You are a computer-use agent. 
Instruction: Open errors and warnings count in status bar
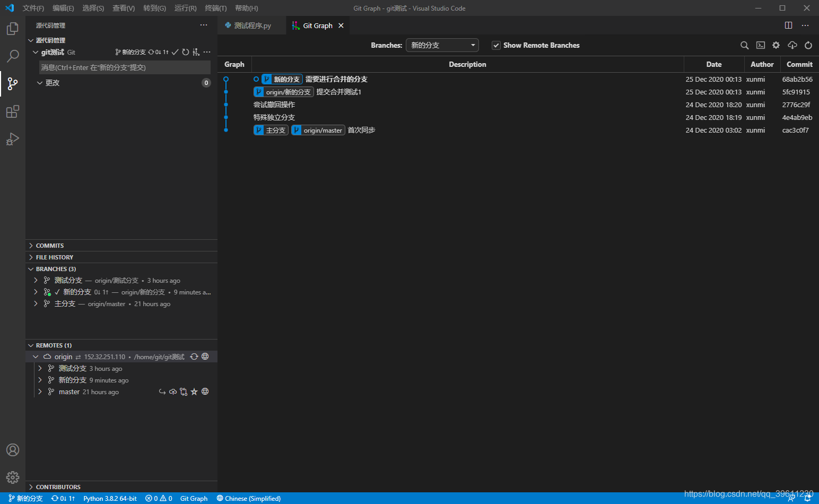pos(159,498)
